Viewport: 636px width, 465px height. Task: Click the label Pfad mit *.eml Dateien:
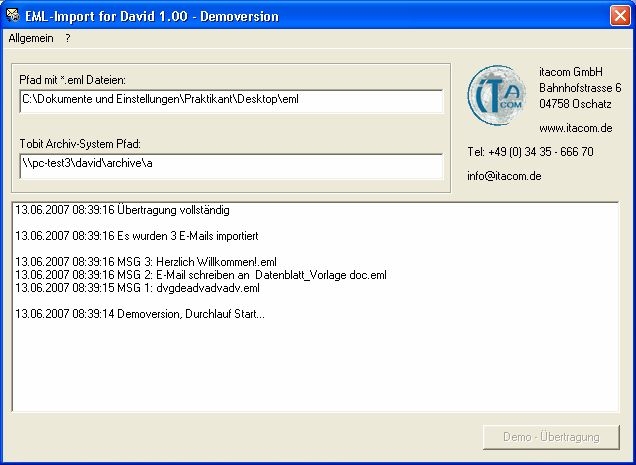coord(73,80)
